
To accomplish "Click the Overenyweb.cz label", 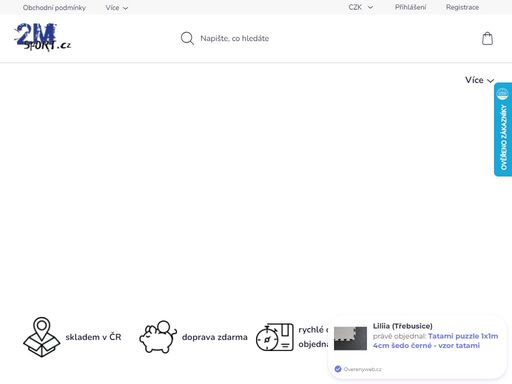I will [x=362, y=369].
